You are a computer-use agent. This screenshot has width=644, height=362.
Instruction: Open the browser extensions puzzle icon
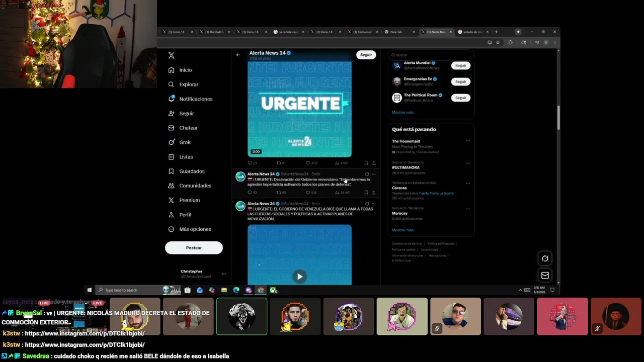(x=510, y=43)
